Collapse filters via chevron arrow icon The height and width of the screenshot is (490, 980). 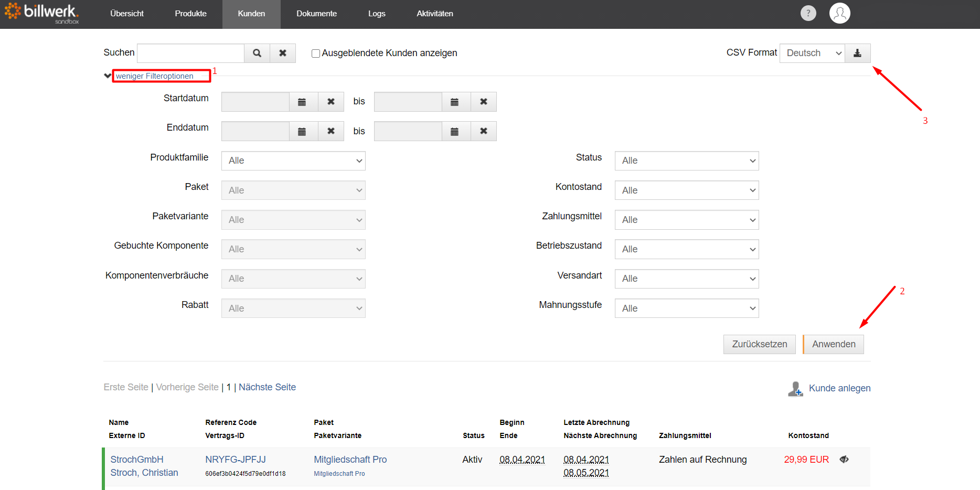click(108, 76)
